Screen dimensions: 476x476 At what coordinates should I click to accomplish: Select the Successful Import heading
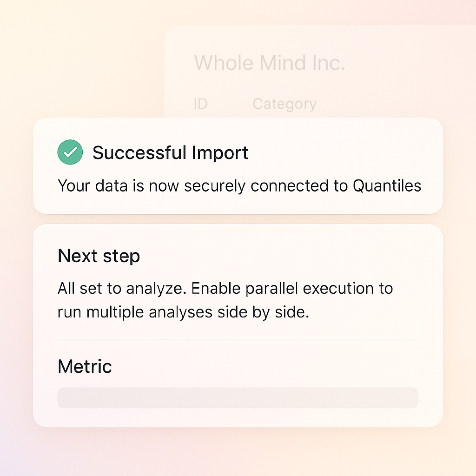click(x=170, y=152)
